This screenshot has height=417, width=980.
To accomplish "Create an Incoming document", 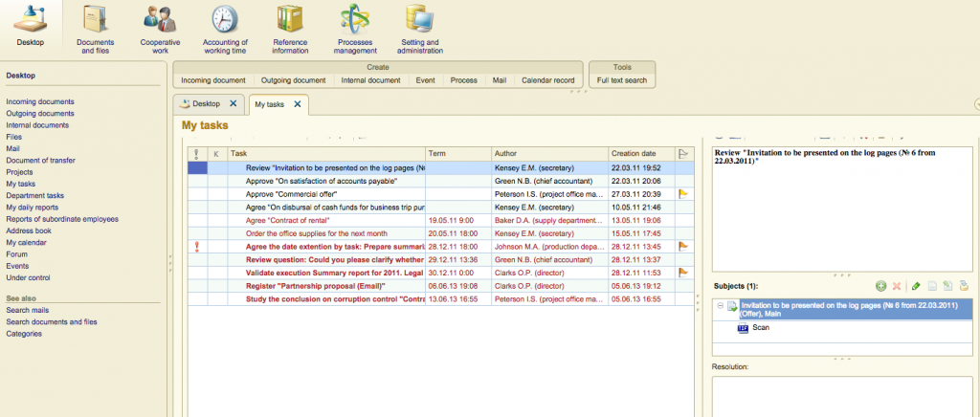I will (x=213, y=80).
